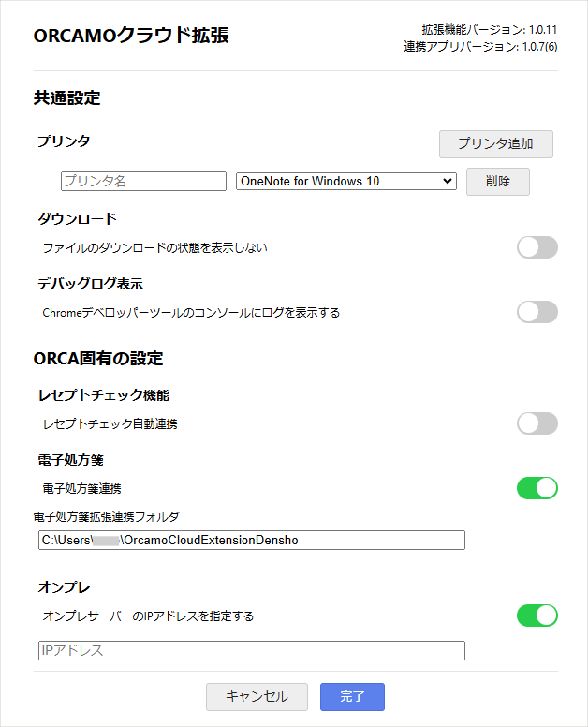
Task: Click the 電子処方箋拡張連携フォルダ label
Action: click(106, 515)
